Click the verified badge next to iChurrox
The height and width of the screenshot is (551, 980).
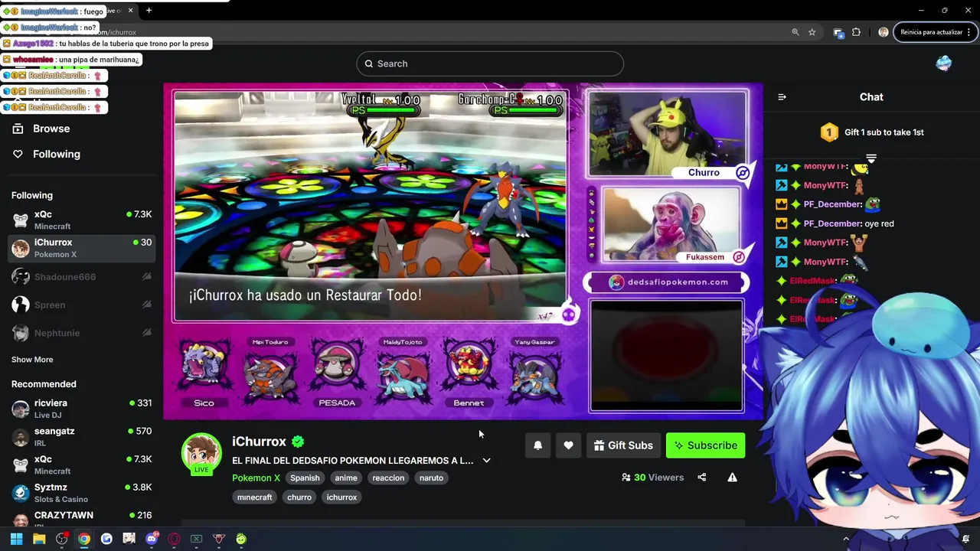[x=298, y=442]
